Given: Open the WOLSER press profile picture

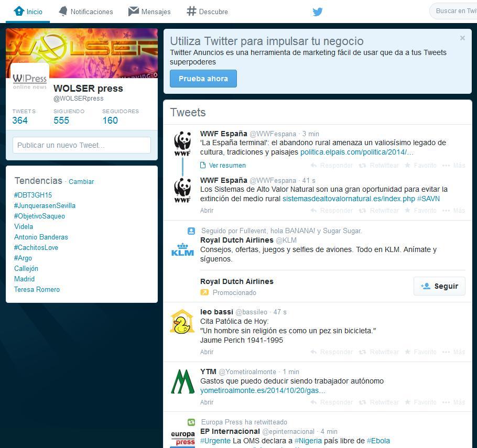Looking at the screenshot, I should [x=30, y=80].
